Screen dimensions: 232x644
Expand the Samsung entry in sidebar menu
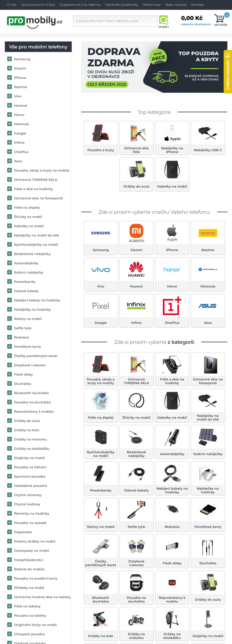pos(10,59)
